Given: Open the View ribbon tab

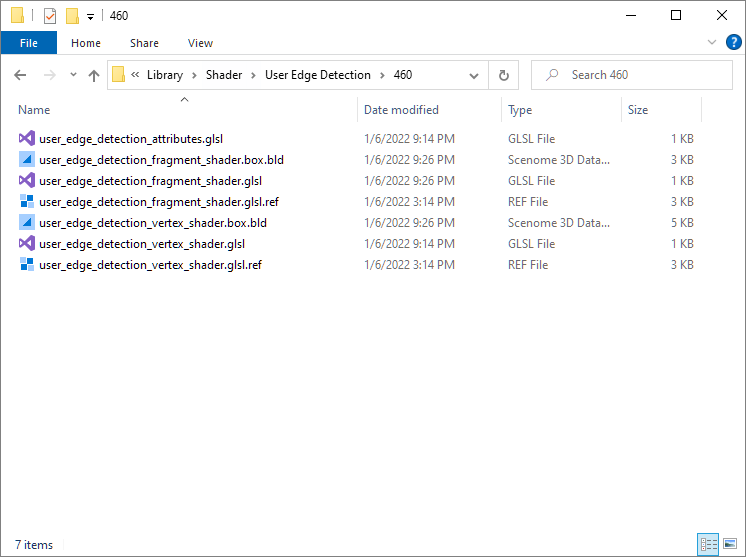Looking at the screenshot, I should pos(200,43).
